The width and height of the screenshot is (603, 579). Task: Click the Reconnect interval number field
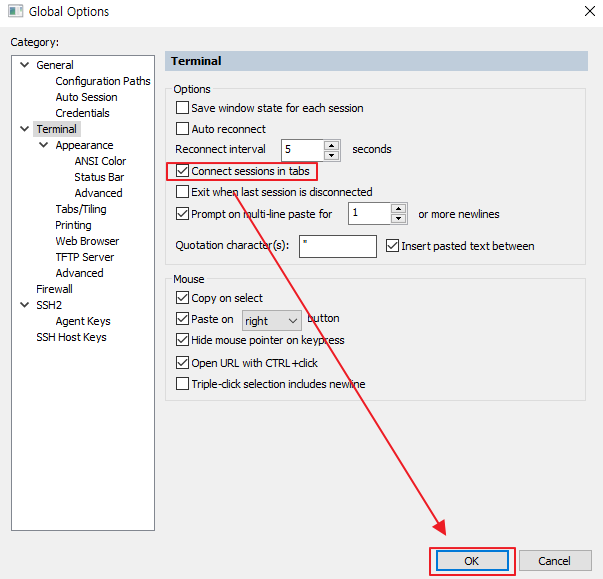tap(303, 150)
